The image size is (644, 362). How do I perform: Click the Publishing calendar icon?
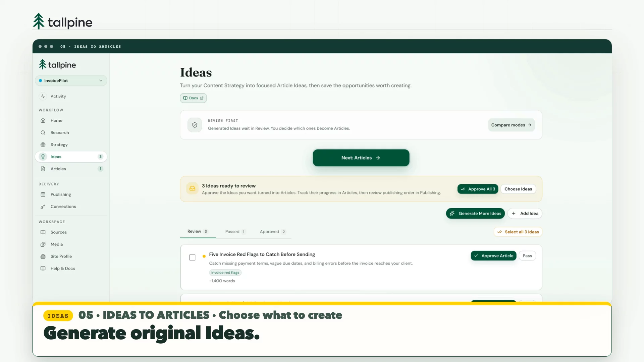pyautogui.click(x=43, y=194)
